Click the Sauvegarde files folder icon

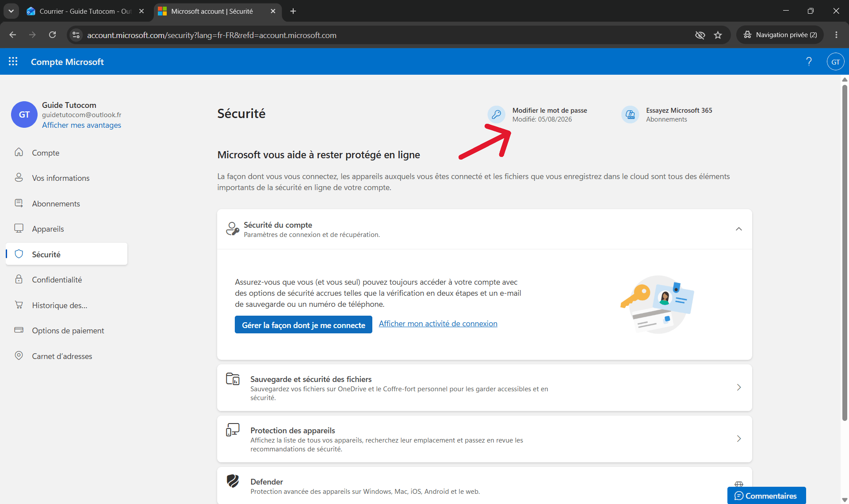233,379
